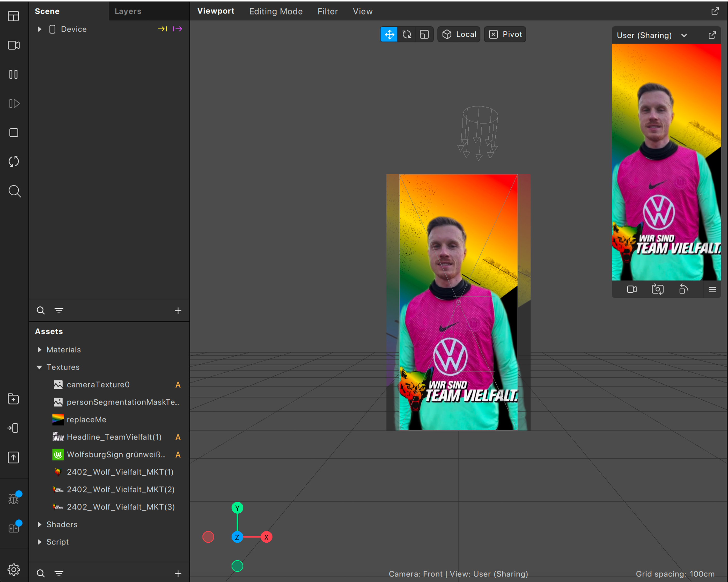Viewport: 728px width, 582px height.
Task: Collapse the Textures folder
Action: pyautogui.click(x=40, y=367)
